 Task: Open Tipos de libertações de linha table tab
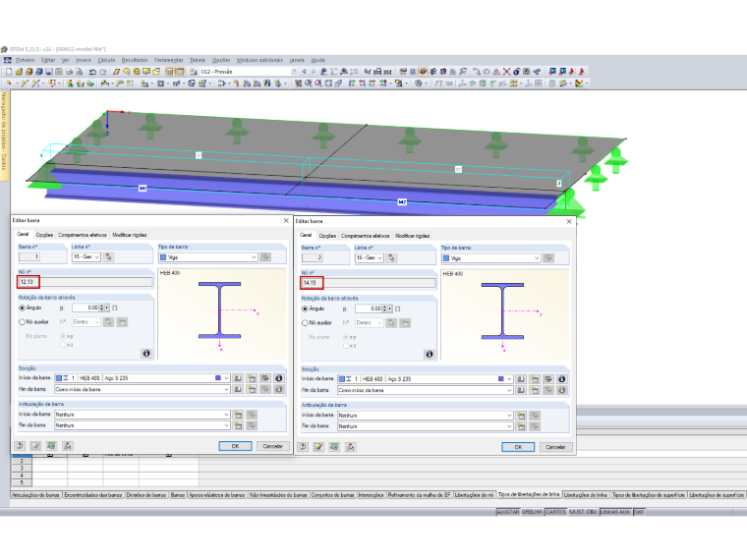(529, 495)
